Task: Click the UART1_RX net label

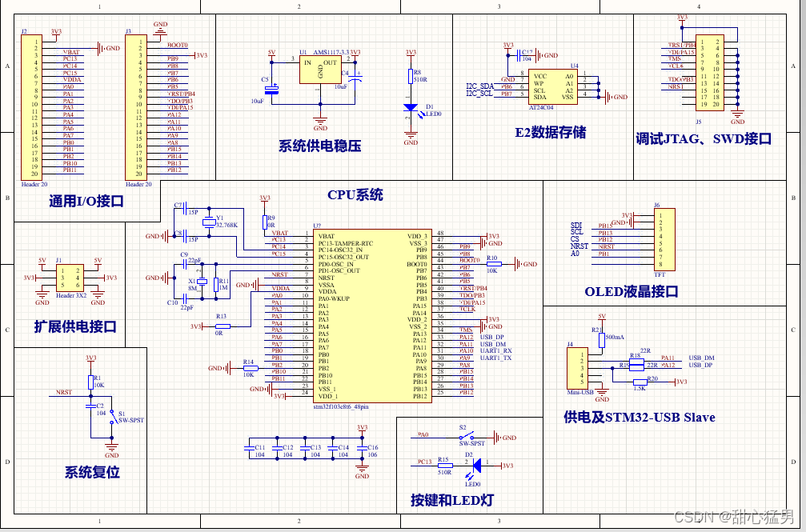Action: [x=496, y=350]
